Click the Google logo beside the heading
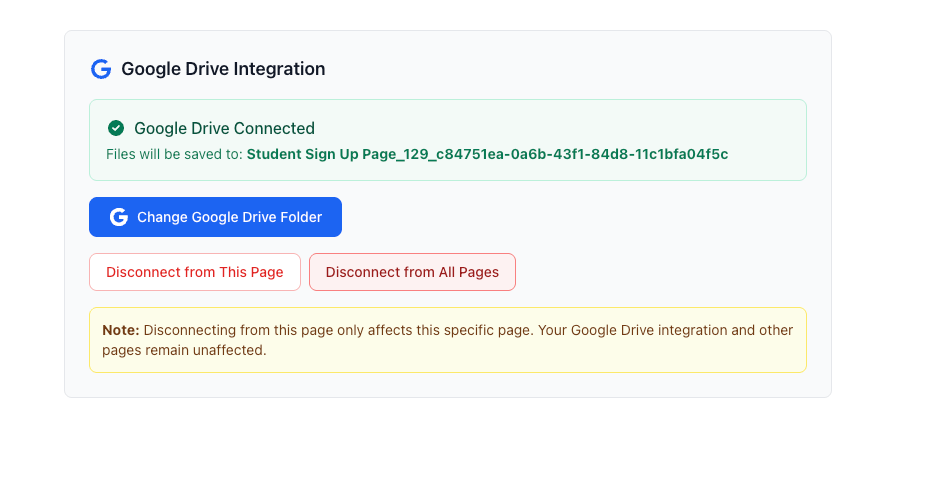 [x=101, y=69]
